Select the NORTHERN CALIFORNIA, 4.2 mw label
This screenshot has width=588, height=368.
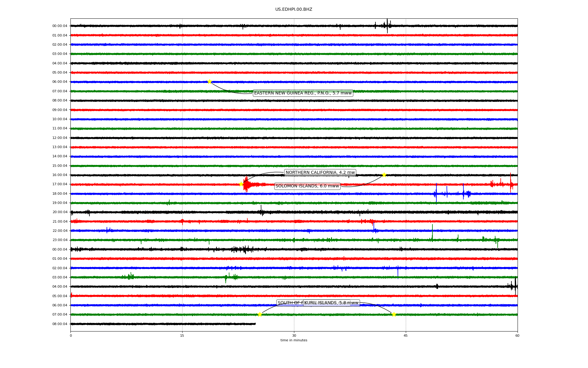click(x=320, y=172)
